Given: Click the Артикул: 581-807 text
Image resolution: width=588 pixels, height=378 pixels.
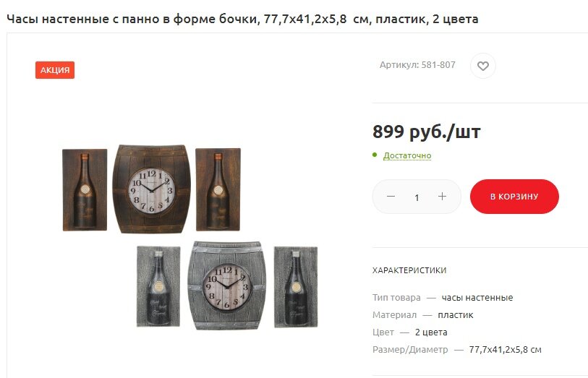Looking at the screenshot, I should coord(417,65).
